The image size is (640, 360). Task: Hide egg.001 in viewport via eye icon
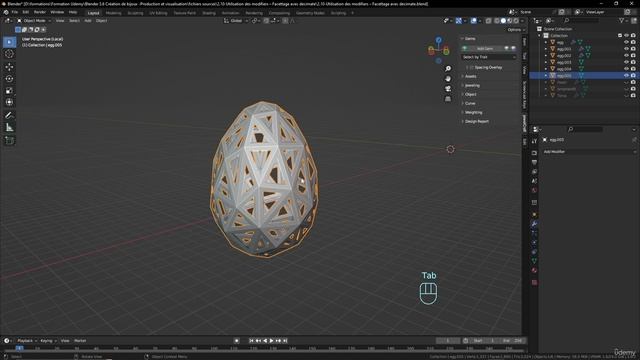627,49
